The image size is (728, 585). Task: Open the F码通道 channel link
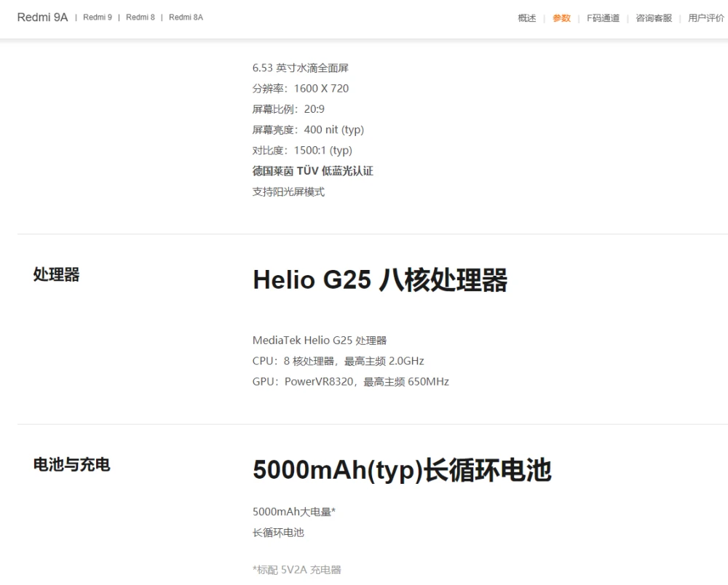[x=604, y=18]
